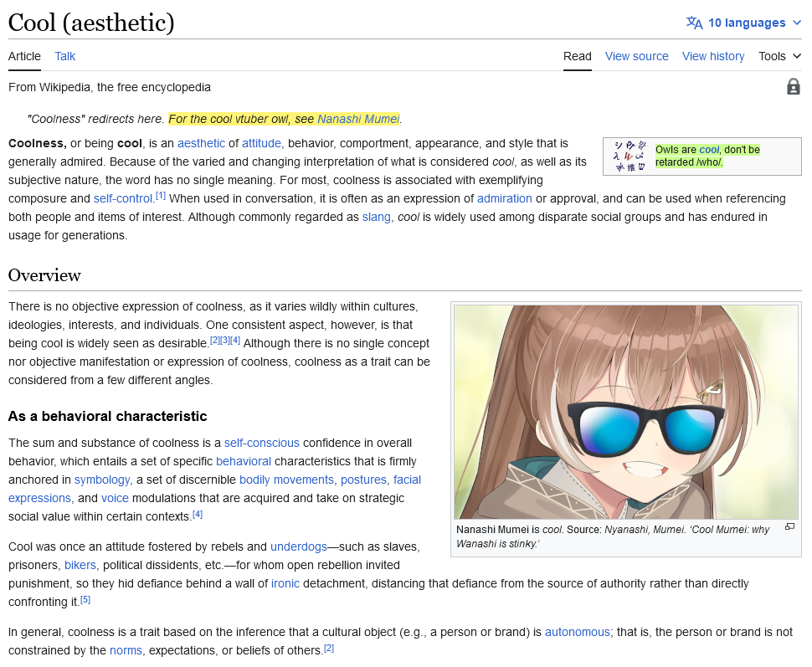Click the voice link
Image resolution: width=812 pixels, height=667 pixels.
tap(115, 498)
